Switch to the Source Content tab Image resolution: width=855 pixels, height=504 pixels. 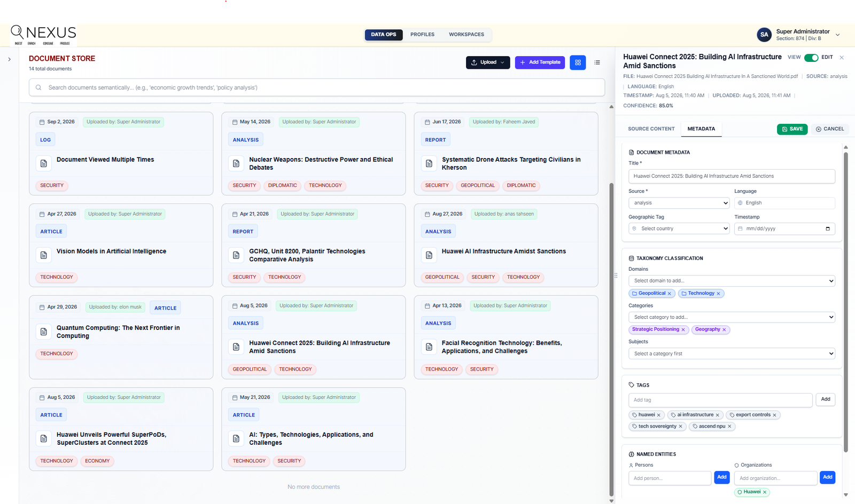click(x=651, y=129)
